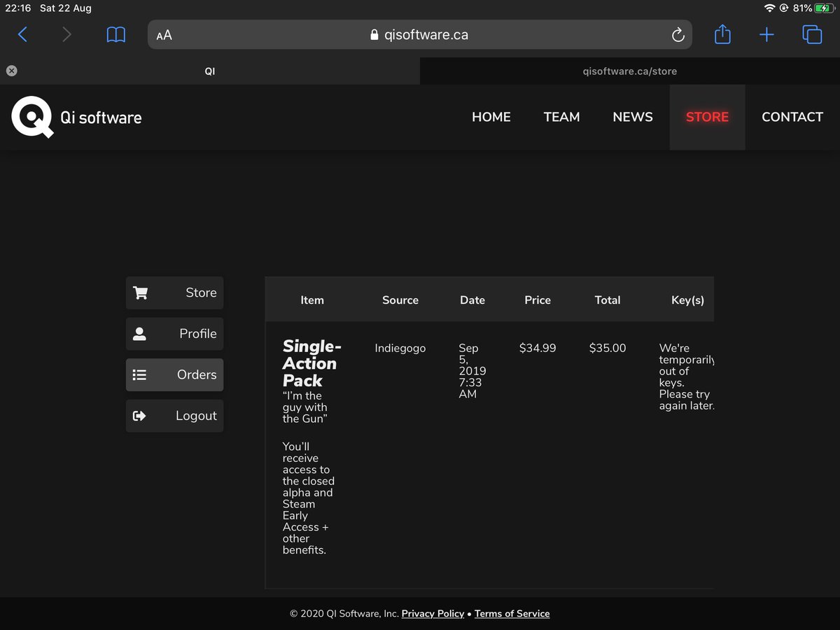Tap the padlock icon in address bar
The height and width of the screenshot is (630, 840).
point(374,35)
